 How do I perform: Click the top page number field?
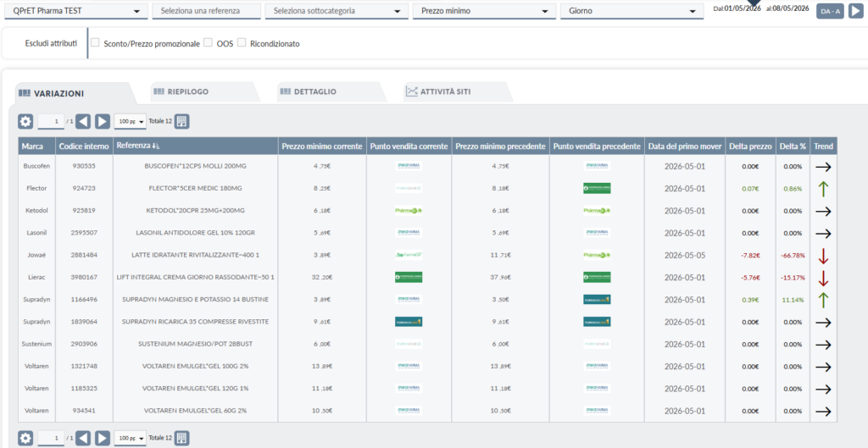(x=51, y=121)
